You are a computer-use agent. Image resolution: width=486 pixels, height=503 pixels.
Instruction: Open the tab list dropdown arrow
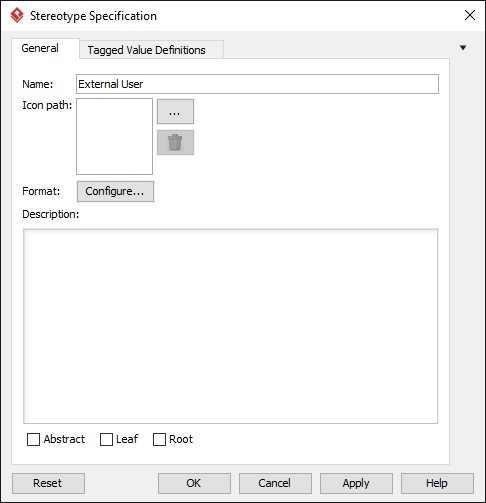pos(463,48)
